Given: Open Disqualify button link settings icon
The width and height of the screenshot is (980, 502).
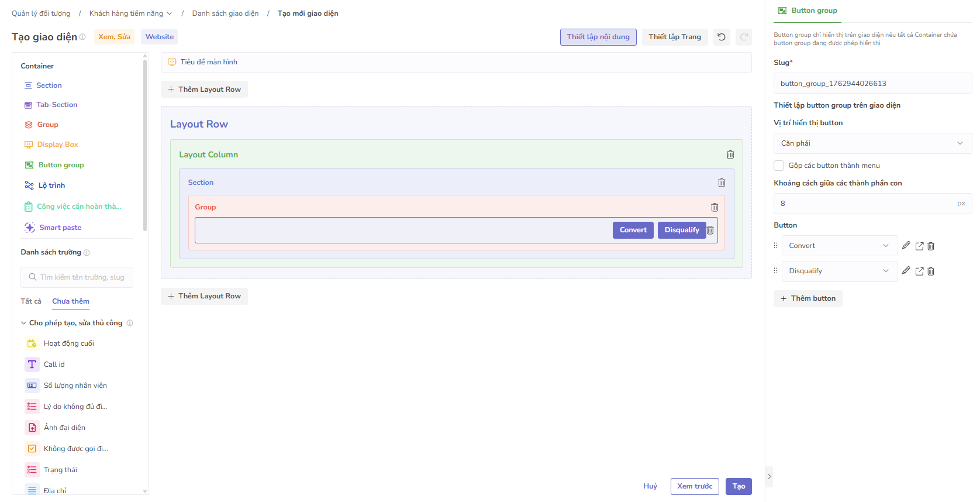Looking at the screenshot, I should pyautogui.click(x=919, y=271).
